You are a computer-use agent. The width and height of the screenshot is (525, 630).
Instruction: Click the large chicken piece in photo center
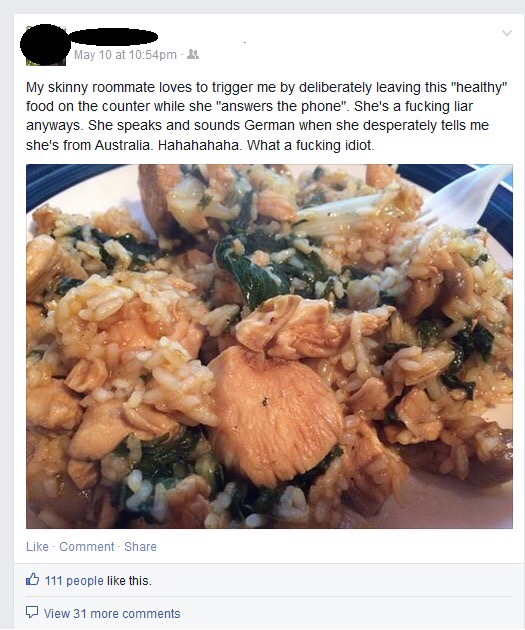(x=276, y=413)
